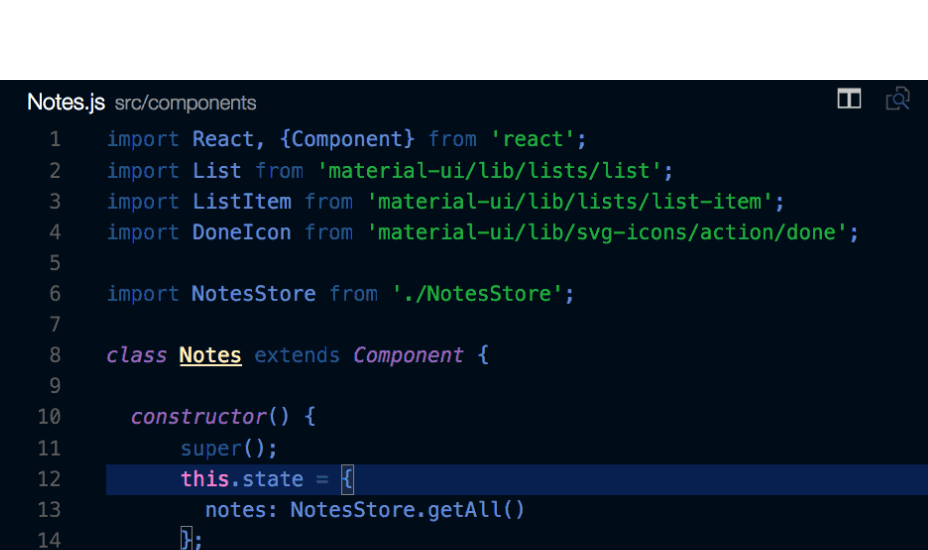The width and height of the screenshot is (928, 550).
Task: Click the constructor keyword
Action: tap(199, 417)
